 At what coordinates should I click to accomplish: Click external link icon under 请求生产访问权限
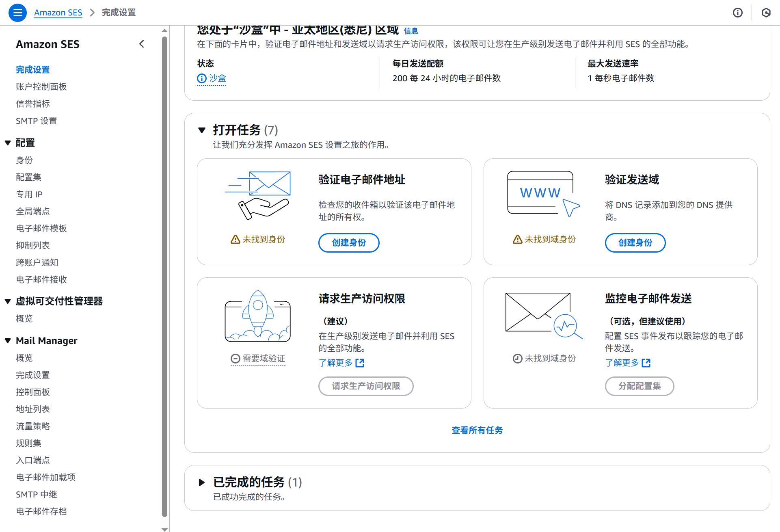[360, 363]
